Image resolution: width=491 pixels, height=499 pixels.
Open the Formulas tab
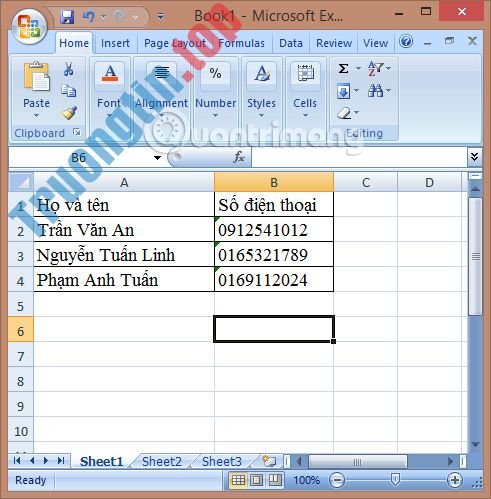242,43
